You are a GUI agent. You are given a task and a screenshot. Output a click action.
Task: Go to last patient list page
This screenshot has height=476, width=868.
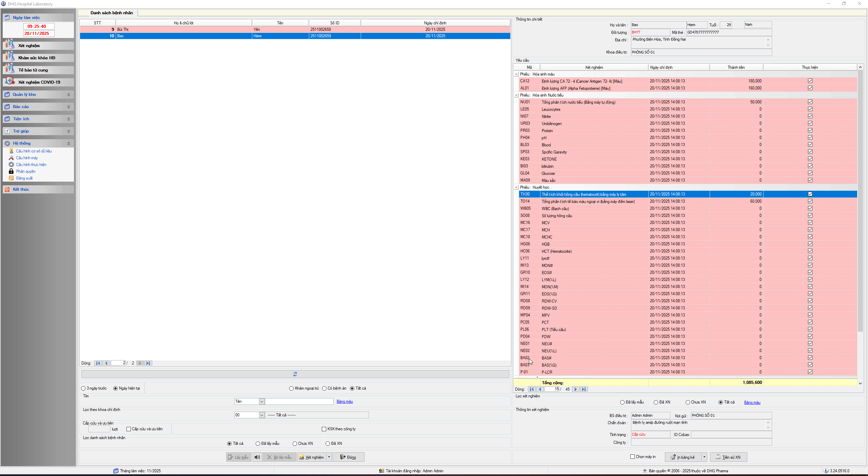click(148, 363)
